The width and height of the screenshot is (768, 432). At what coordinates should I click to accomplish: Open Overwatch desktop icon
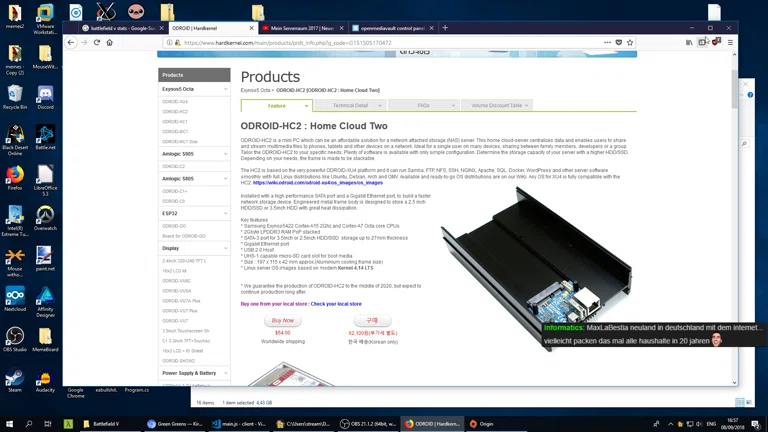click(x=45, y=216)
